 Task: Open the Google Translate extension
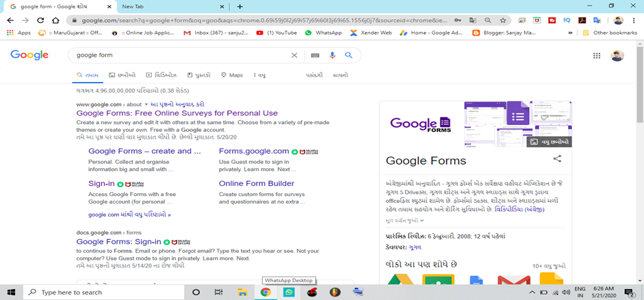597,21
